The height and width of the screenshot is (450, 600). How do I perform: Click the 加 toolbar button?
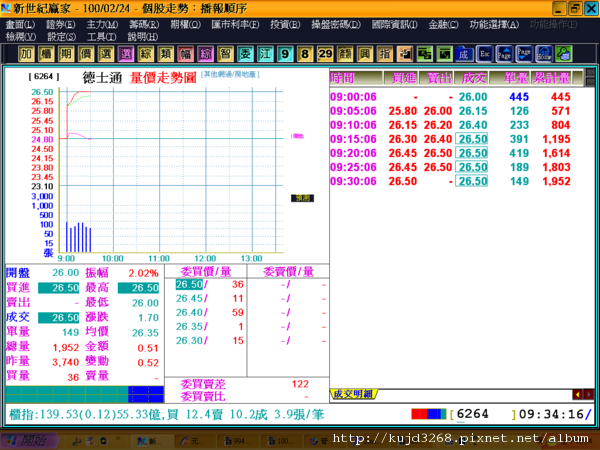point(26,54)
